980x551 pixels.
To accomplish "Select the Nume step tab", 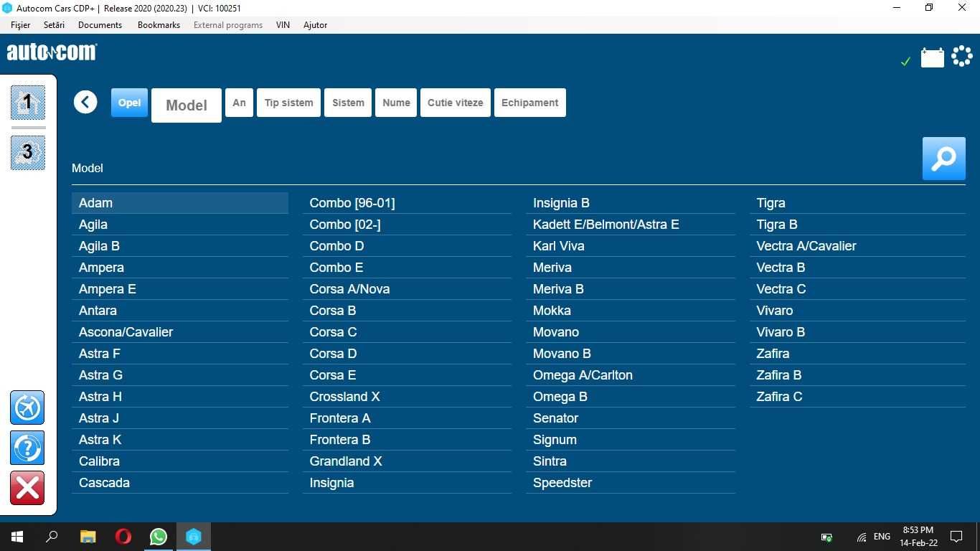I will (396, 103).
